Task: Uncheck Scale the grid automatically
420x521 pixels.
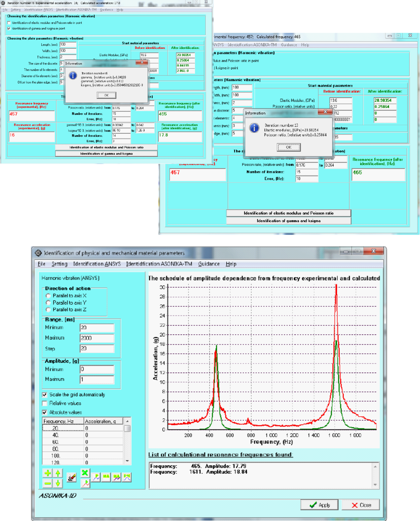Action: click(x=45, y=395)
